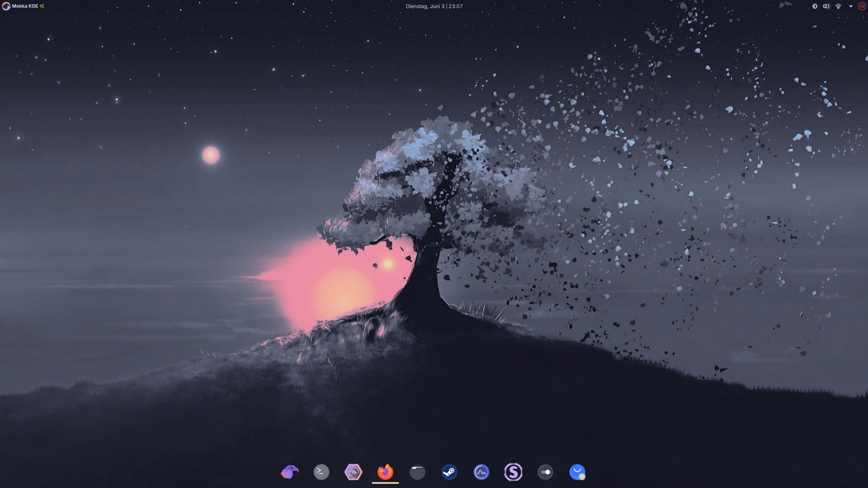Click the circular logo beside Mokka KDE
This screenshot has height=488, width=868.
pyautogui.click(x=6, y=6)
